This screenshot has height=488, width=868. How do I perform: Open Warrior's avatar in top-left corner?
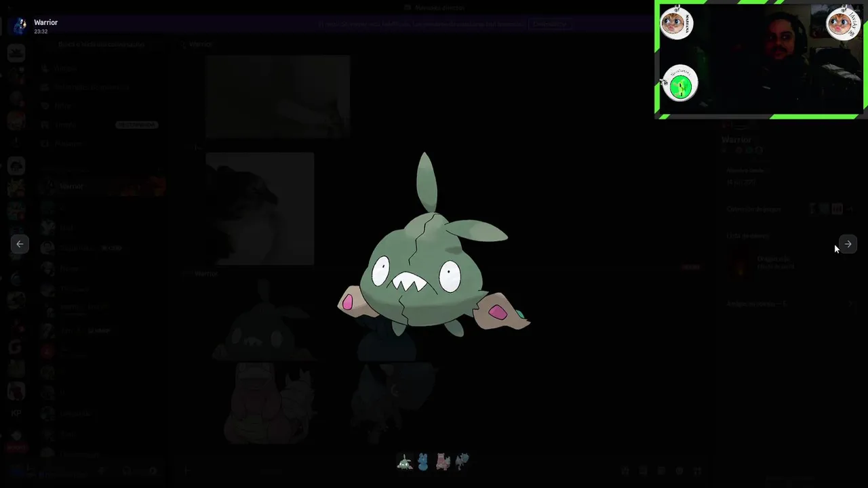pyautogui.click(x=20, y=26)
